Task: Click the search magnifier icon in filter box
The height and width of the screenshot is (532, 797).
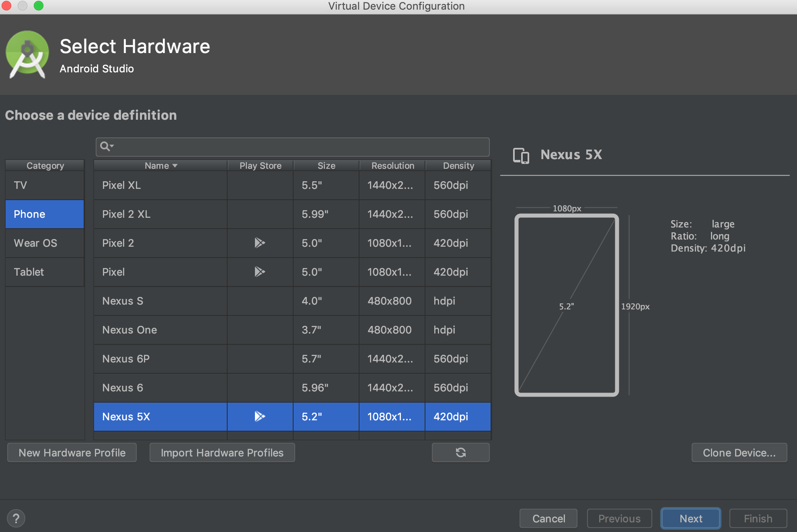Action: (x=105, y=146)
